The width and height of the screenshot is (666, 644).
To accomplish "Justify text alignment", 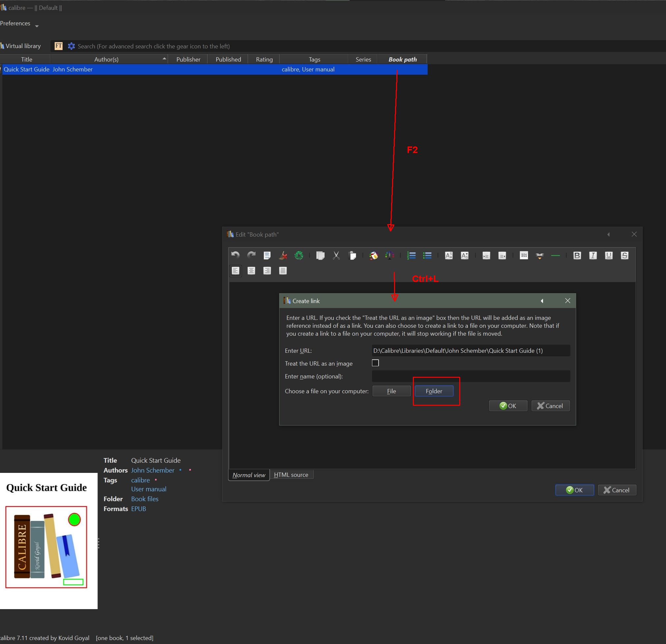I will [x=283, y=271].
